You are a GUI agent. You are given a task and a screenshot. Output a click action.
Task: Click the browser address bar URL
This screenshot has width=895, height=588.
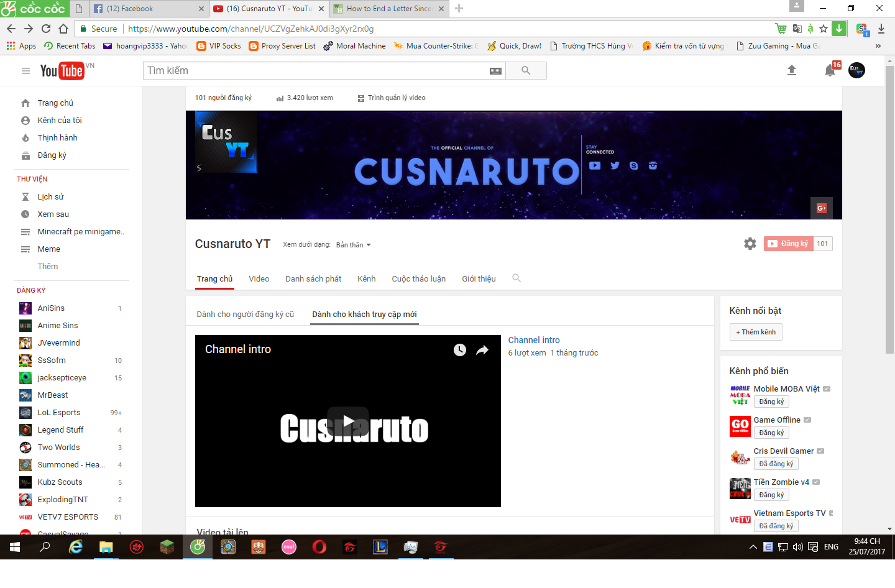click(250, 29)
